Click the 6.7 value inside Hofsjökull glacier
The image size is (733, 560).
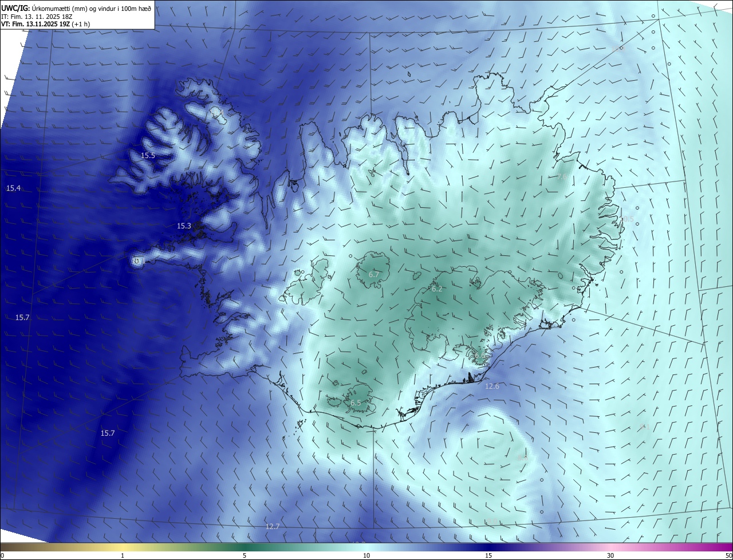tap(374, 275)
